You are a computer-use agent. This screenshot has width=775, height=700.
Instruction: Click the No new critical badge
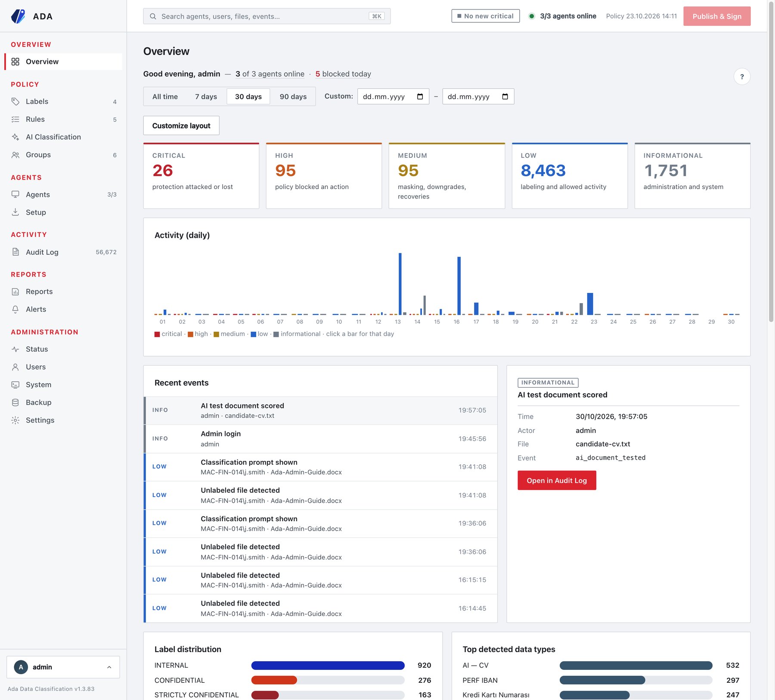485,16
